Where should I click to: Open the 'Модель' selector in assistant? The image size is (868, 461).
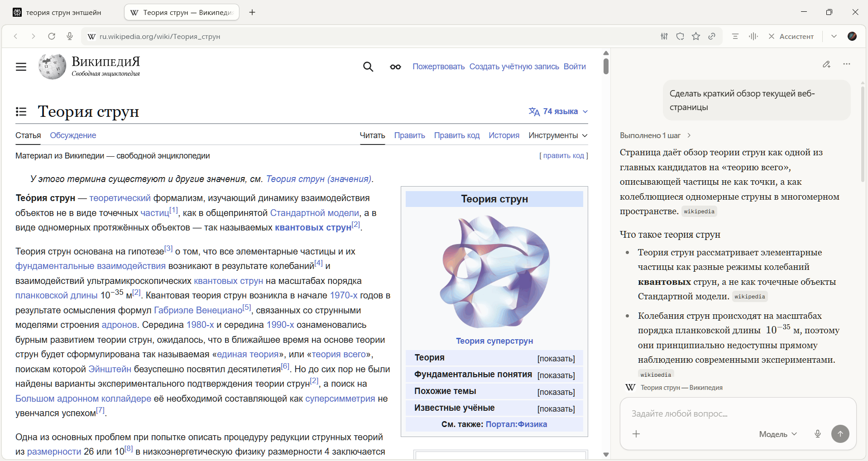[777, 434]
